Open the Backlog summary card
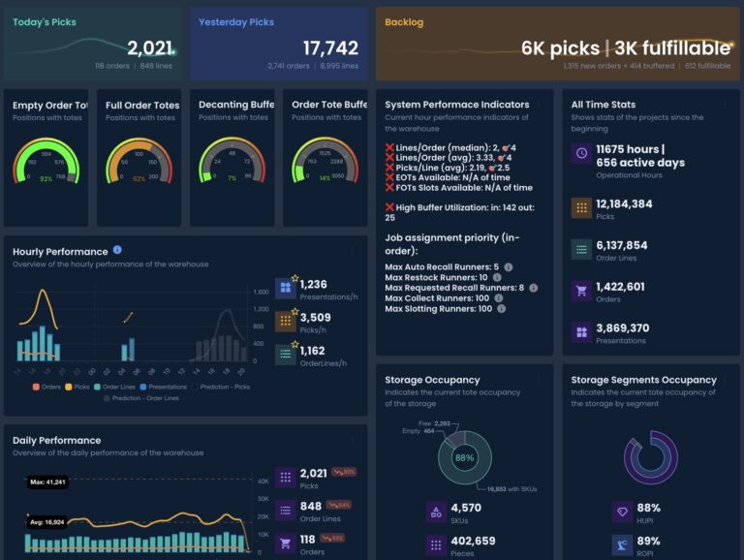 pos(557,44)
